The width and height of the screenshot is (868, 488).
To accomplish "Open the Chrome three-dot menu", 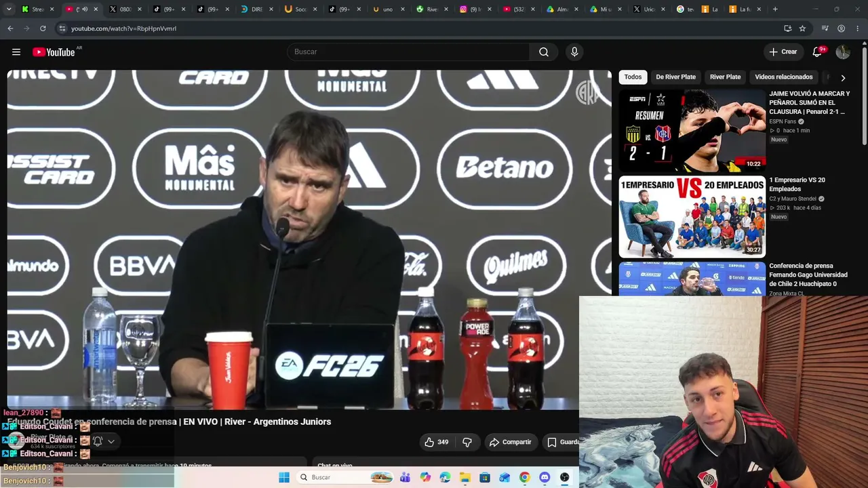I will [x=858, y=28].
